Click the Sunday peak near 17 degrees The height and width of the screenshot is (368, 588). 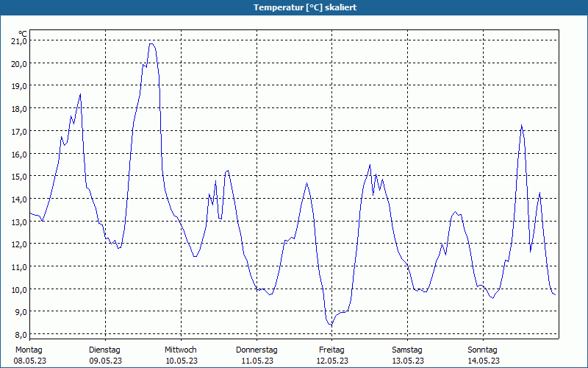[521, 125]
